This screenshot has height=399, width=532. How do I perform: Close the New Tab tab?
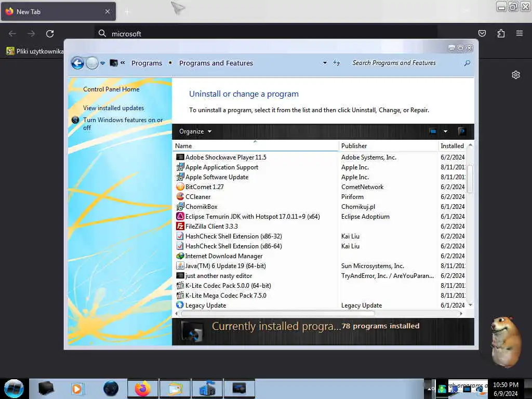coord(107,11)
